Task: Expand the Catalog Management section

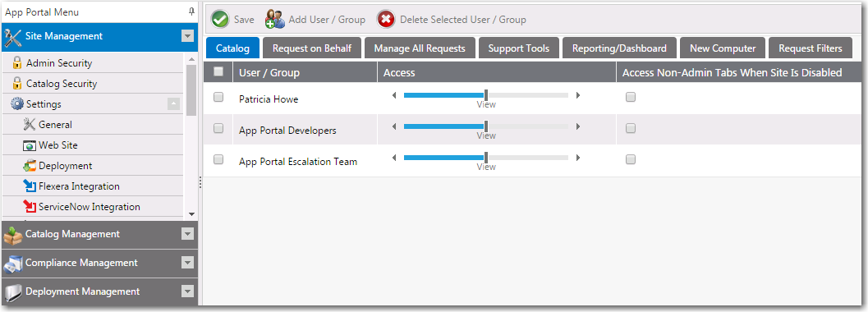Action: point(188,234)
